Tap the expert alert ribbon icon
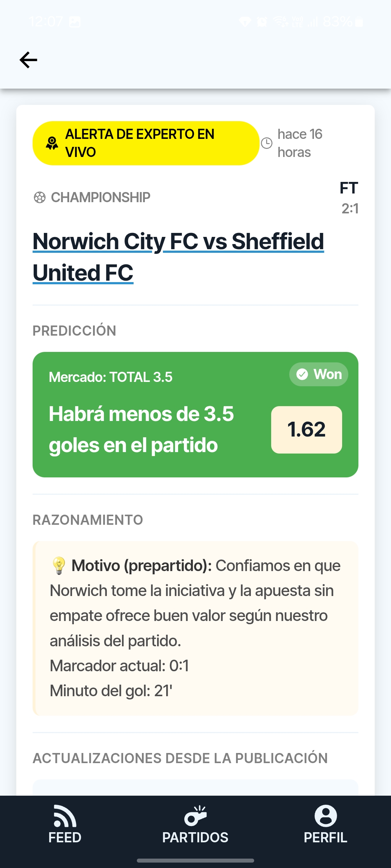The width and height of the screenshot is (391, 868). click(x=52, y=143)
